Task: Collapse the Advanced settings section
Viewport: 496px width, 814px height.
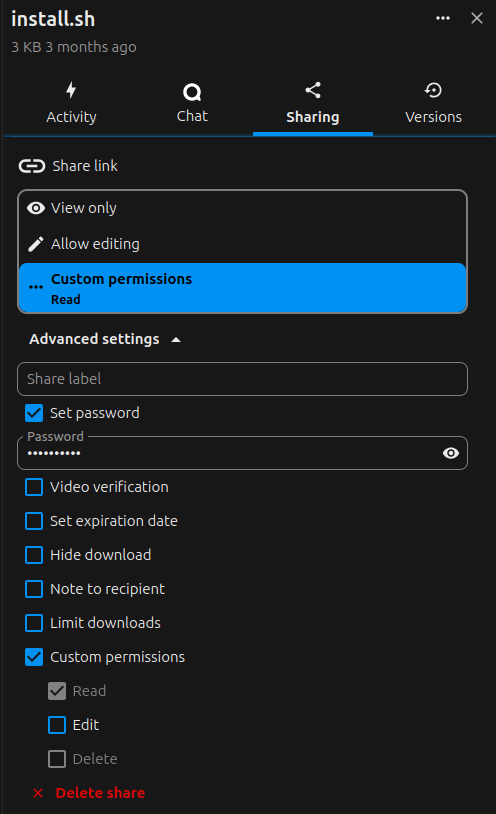Action: [x=105, y=340]
